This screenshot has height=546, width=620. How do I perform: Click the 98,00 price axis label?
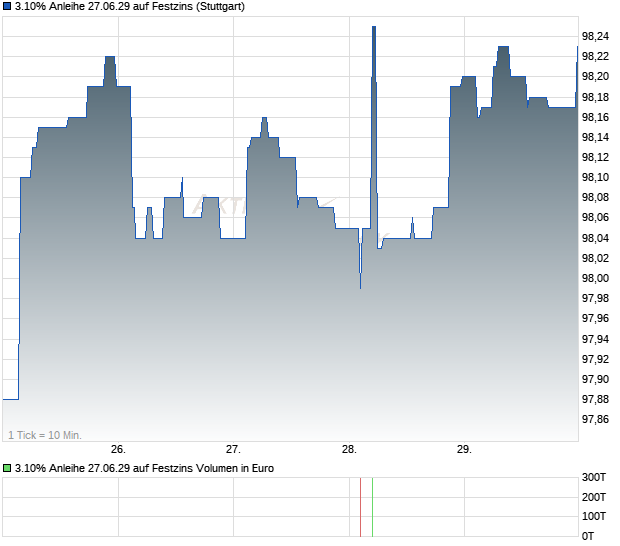(595, 278)
